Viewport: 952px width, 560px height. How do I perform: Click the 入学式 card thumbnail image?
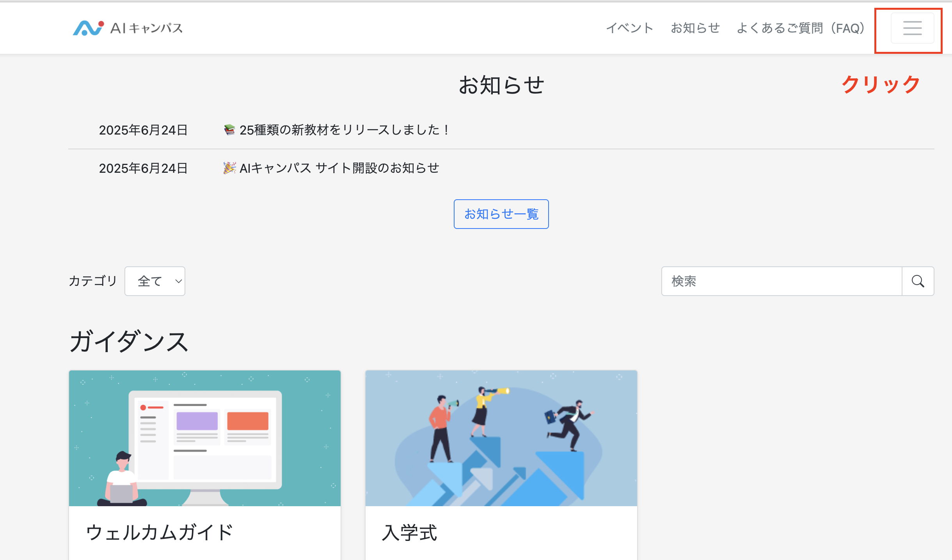tap(501, 438)
